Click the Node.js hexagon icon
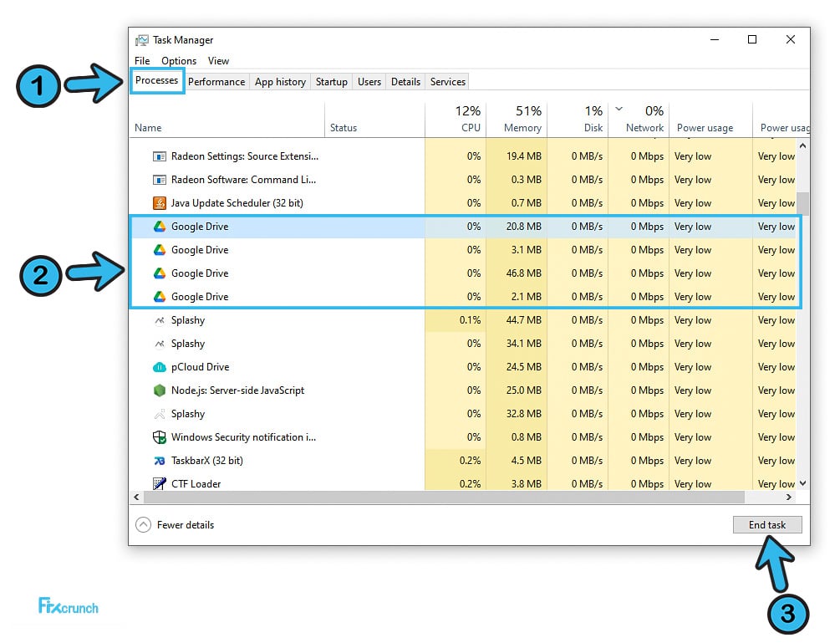840x643 pixels. point(159,390)
